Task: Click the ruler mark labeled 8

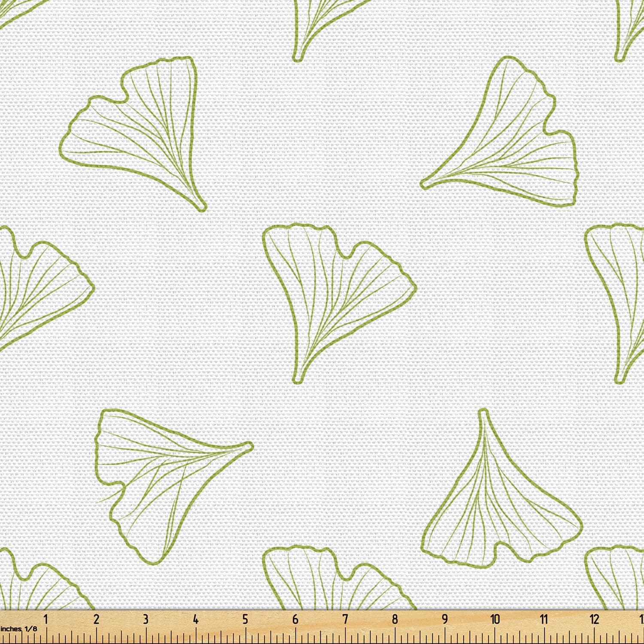Action: (395, 619)
